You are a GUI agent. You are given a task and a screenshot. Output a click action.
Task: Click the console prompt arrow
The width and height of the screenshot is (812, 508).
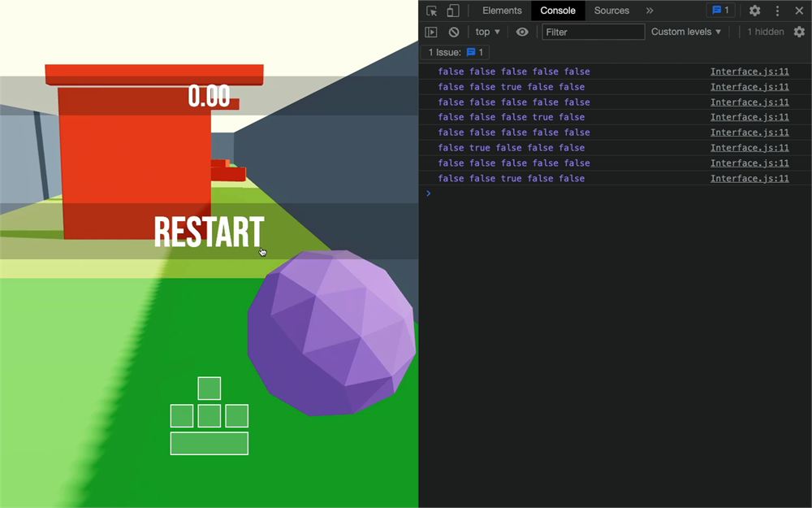[428, 193]
